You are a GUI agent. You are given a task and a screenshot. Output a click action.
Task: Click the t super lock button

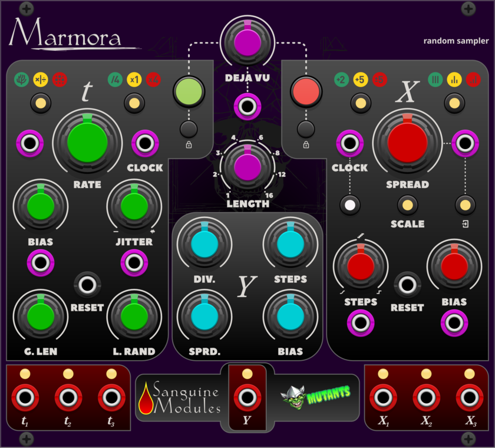pyautogui.click(x=189, y=129)
